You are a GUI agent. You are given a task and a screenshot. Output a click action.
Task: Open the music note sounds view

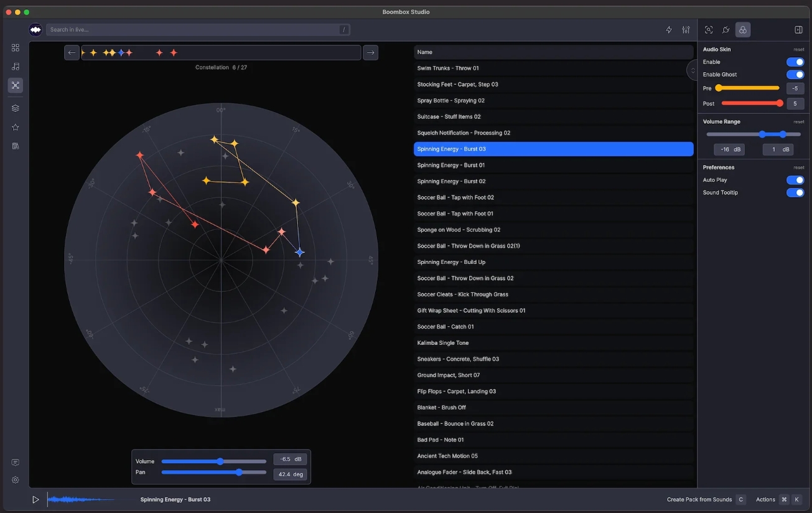[x=16, y=67]
